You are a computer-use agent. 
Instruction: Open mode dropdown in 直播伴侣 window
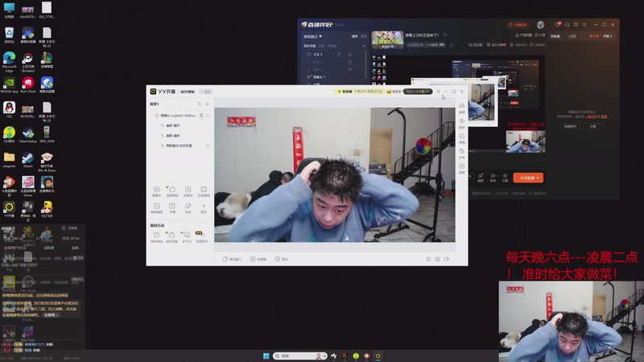(313, 36)
